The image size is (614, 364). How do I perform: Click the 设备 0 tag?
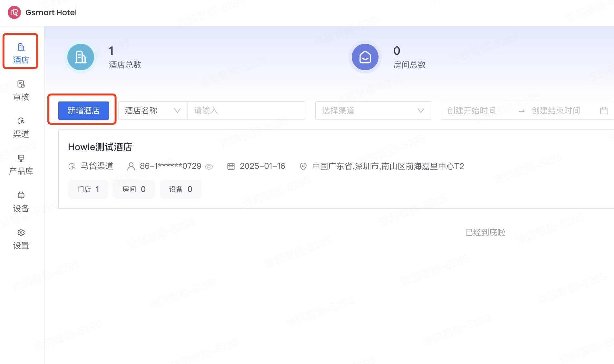[181, 189]
